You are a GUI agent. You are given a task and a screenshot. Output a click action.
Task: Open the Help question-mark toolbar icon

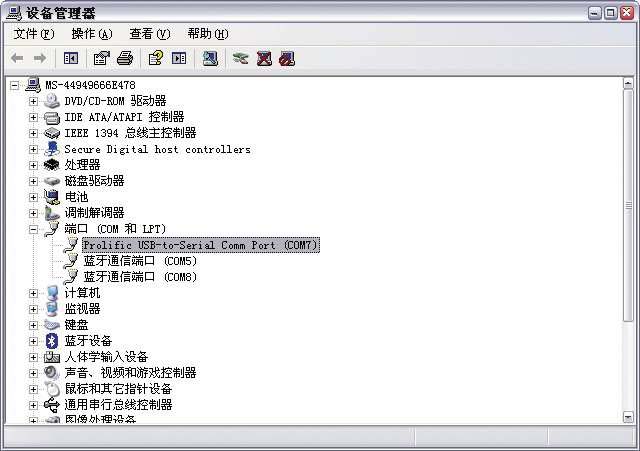tap(156, 58)
